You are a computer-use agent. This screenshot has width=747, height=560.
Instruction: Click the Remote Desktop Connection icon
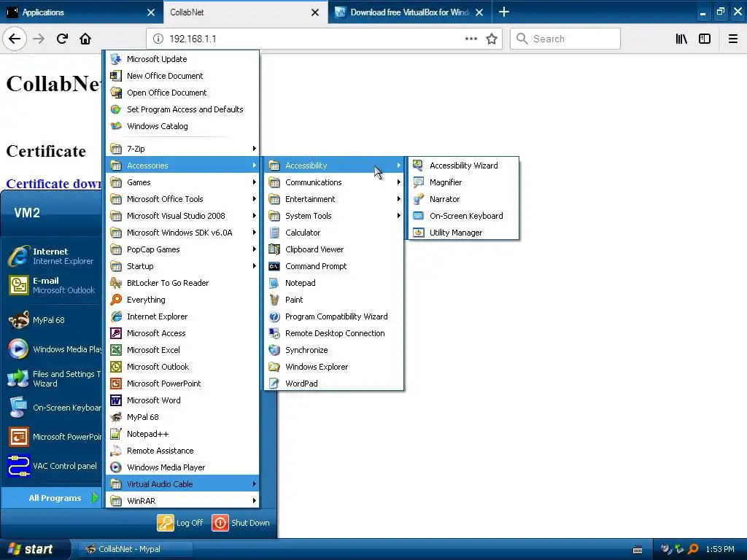[274, 333]
